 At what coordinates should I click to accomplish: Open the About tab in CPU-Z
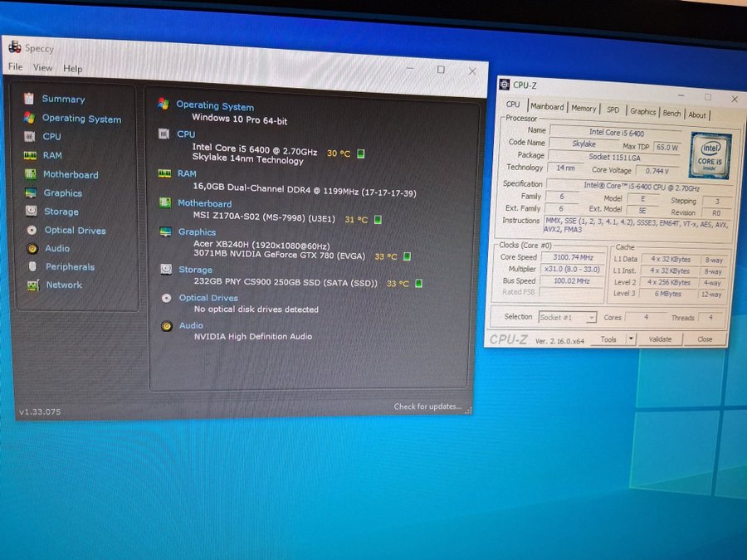pos(697,114)
